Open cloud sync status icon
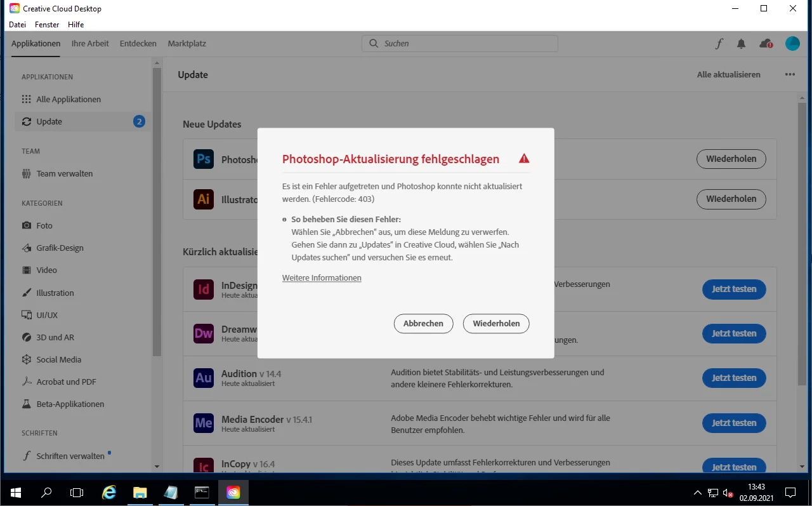This screenshot has height=506, width=812. pos(766,44)
